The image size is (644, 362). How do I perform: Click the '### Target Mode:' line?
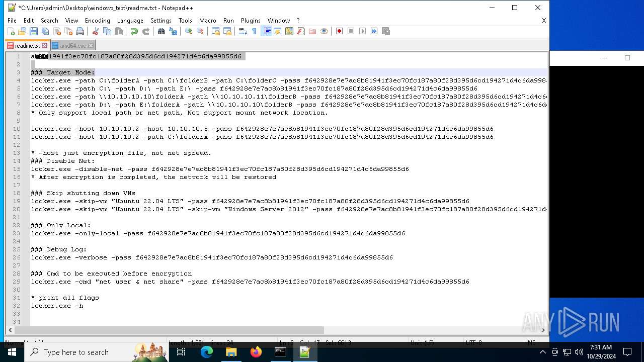(63, 72)
